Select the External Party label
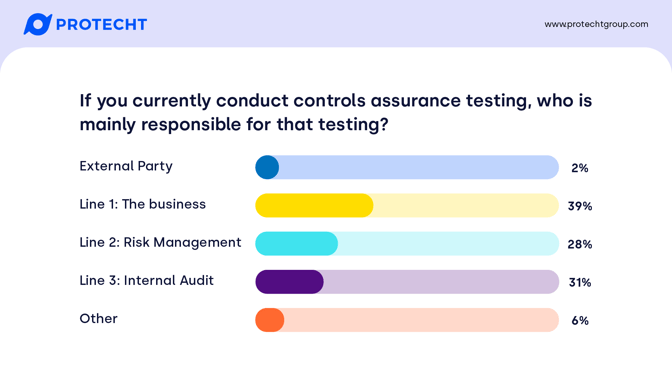672x378 pixels. click(126, 166)
